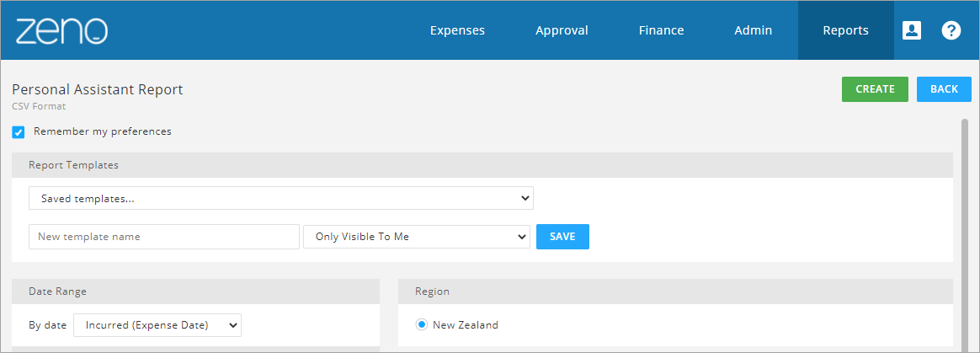Click the New template name field
Screen dimensions: 980x353
[164, 237]
